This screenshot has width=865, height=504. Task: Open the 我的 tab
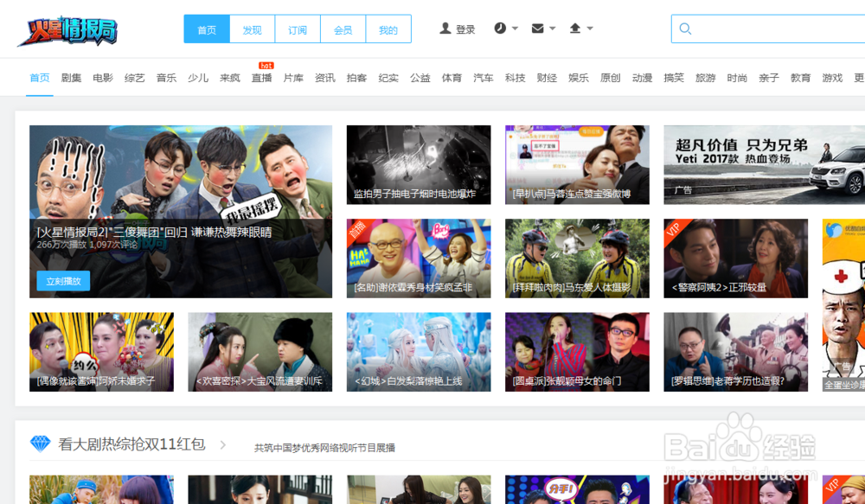pos(388,29)
